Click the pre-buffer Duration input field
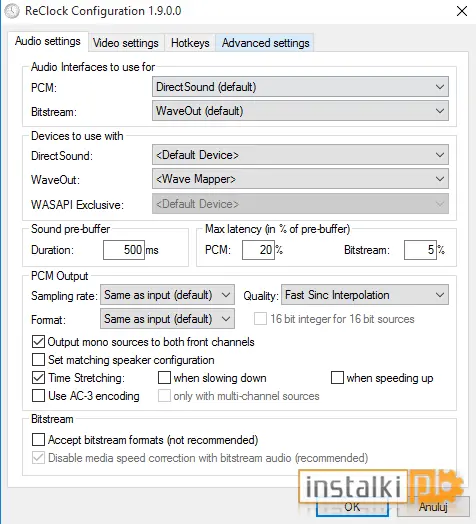The width and height of the screenshot is (476, 524). coord(124,250)
